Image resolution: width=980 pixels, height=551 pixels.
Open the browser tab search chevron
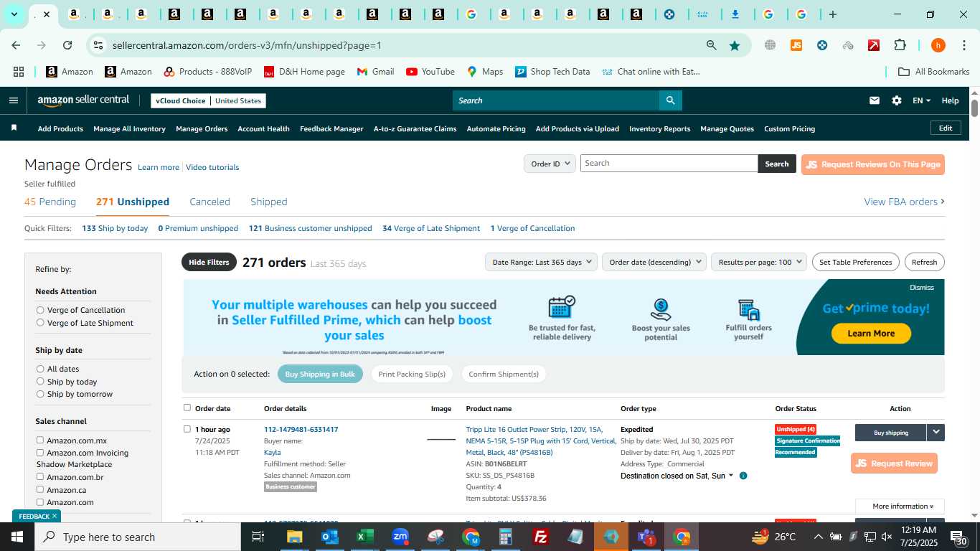(14, 14)
